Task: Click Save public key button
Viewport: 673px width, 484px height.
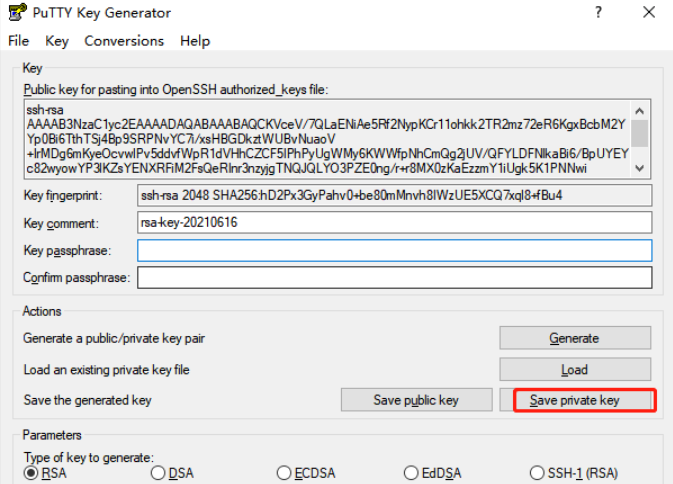Action: click(x=416, y=400)
